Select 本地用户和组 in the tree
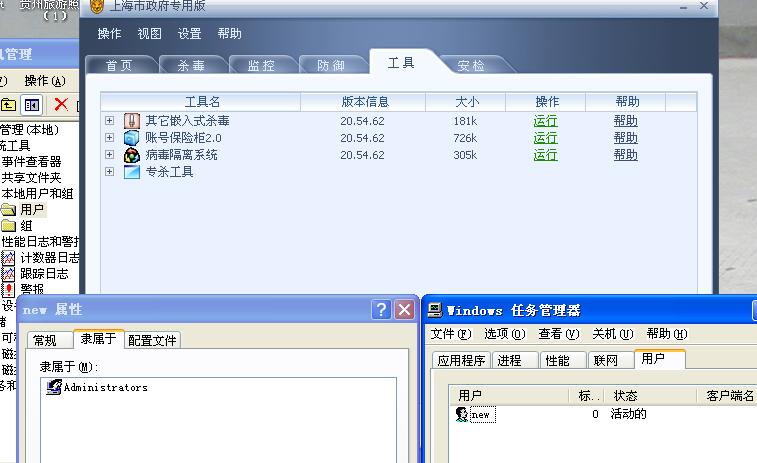The image size is (757, 463). 37,194
